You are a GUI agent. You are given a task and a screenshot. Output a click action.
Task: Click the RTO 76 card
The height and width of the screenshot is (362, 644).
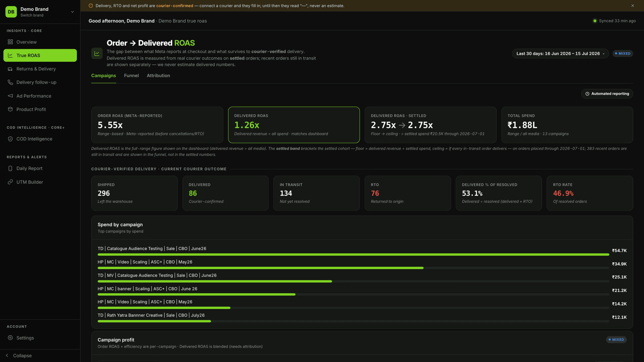pyautogui.click(x=408, y=193)
